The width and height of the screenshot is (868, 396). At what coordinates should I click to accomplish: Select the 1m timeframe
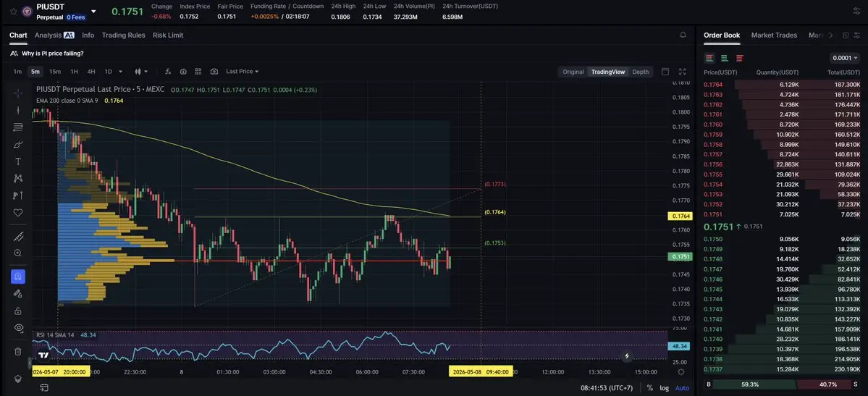click(x=17, y=72)
